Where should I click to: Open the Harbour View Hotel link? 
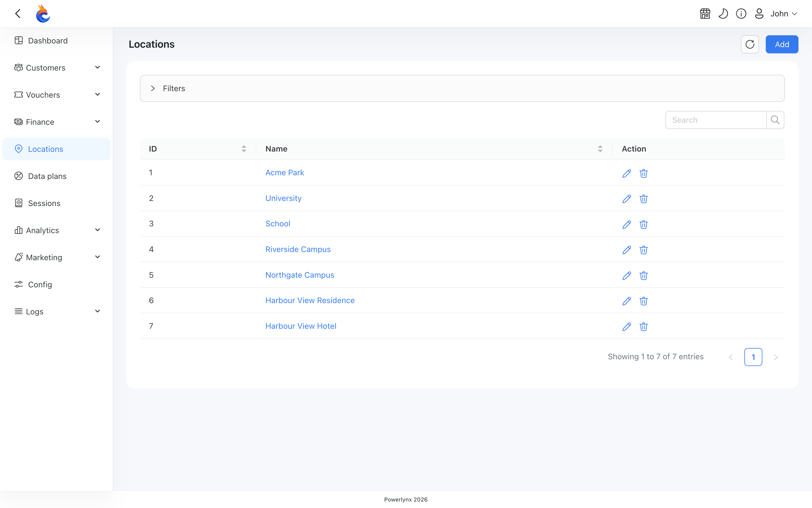click(x=301, y=326)
